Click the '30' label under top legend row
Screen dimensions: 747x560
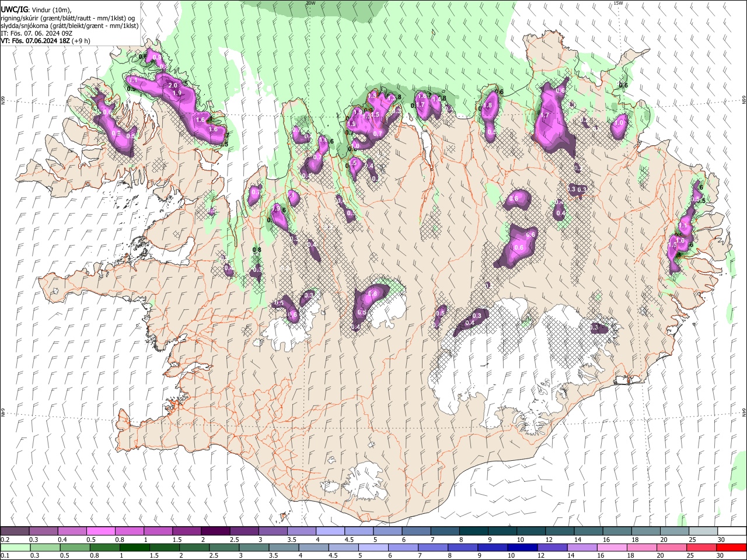coord(721,540)
